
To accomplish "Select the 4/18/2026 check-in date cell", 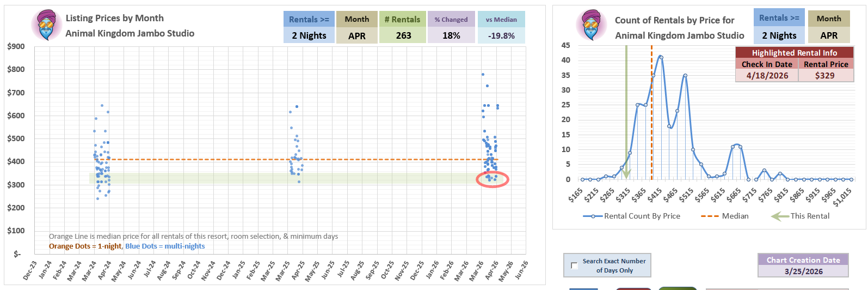I will tap(767, 76).
